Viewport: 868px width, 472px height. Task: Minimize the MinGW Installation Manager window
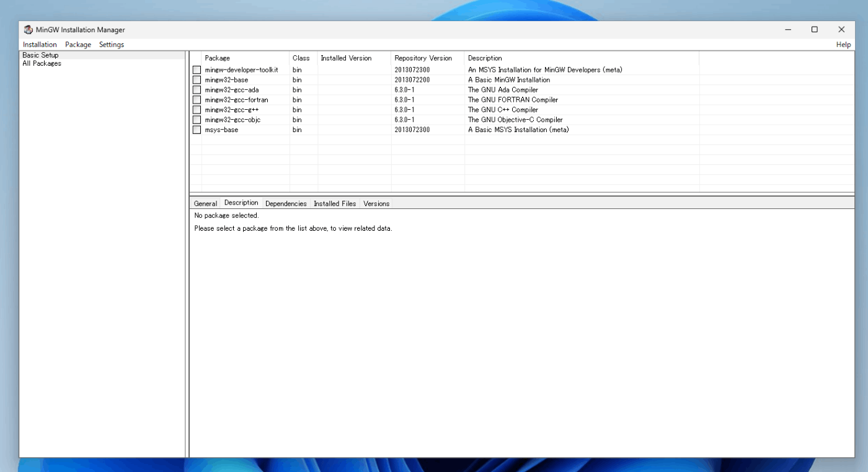(x=788, y=30)
